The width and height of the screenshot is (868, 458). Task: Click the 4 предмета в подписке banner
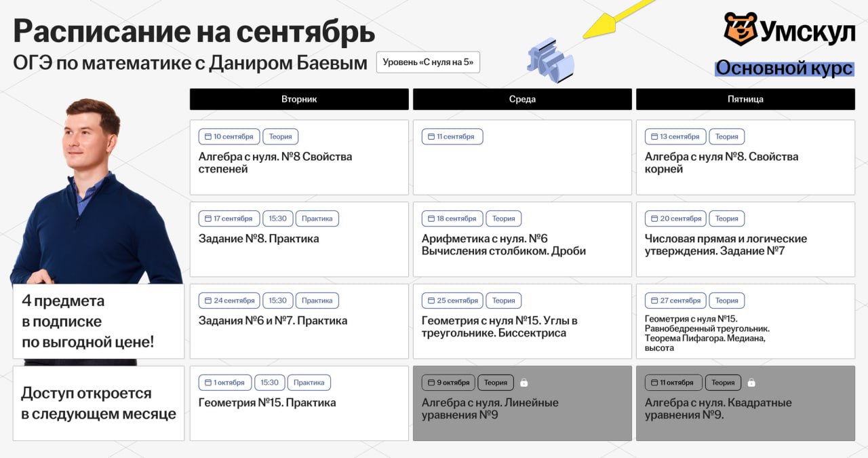pos(98,322)
